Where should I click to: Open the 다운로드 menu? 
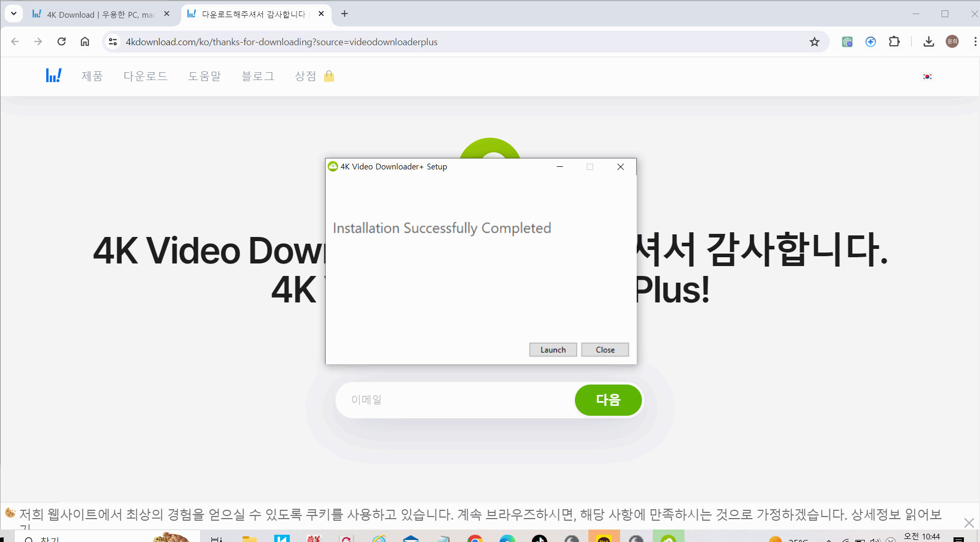point(145,76)
